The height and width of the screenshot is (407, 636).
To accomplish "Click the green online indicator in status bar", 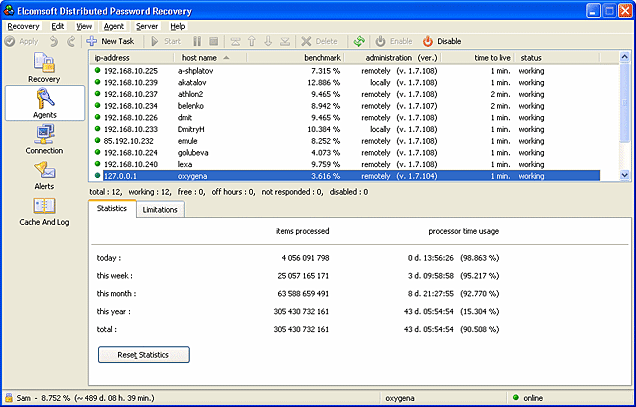I will (x=516, y=398).
